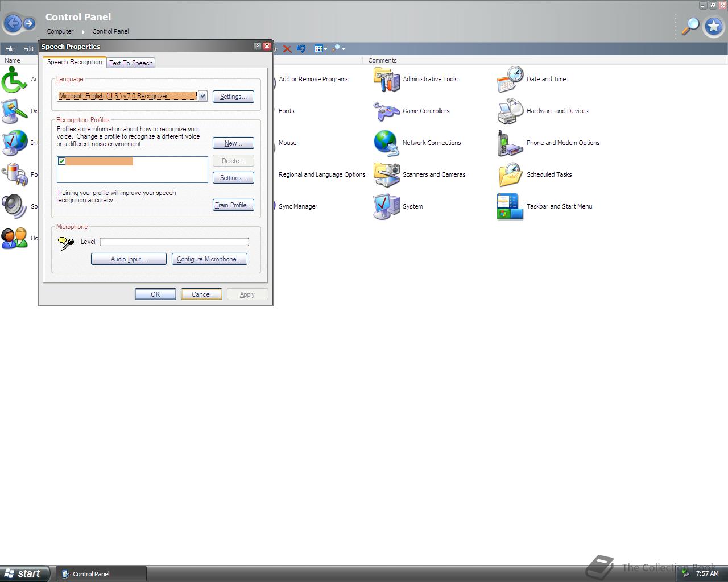Viewport: 728px width, 582px height.
Task: Click profile Settings button below Delete
Action: (x=233, y=178)
